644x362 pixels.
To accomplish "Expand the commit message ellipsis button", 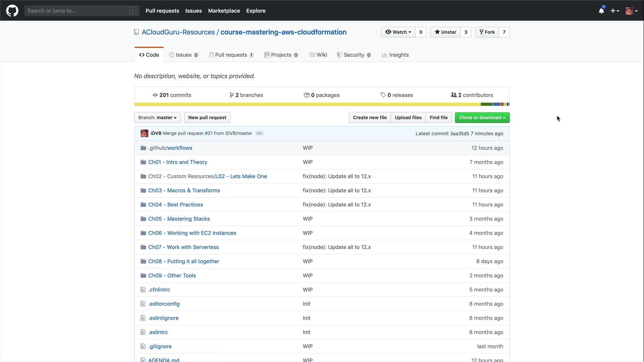I will (x=259, y=133).
